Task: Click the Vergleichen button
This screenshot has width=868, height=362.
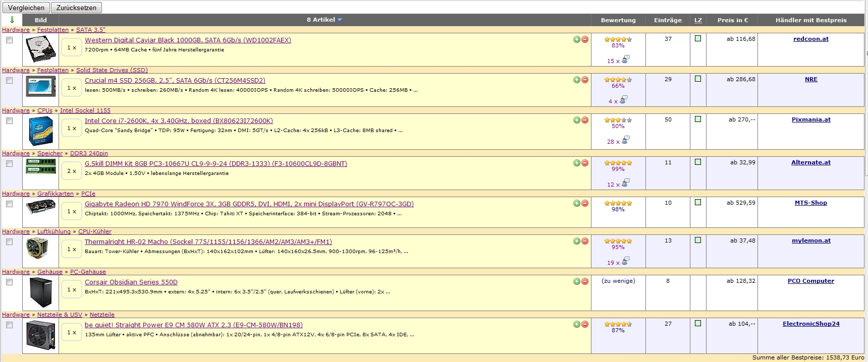Action: (x=26, y=8)
